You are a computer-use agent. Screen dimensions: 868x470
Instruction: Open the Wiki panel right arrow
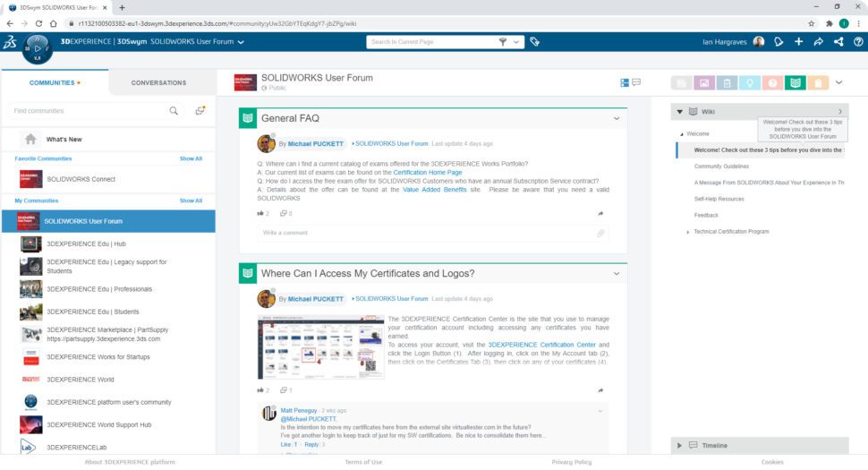pos(839,112)
